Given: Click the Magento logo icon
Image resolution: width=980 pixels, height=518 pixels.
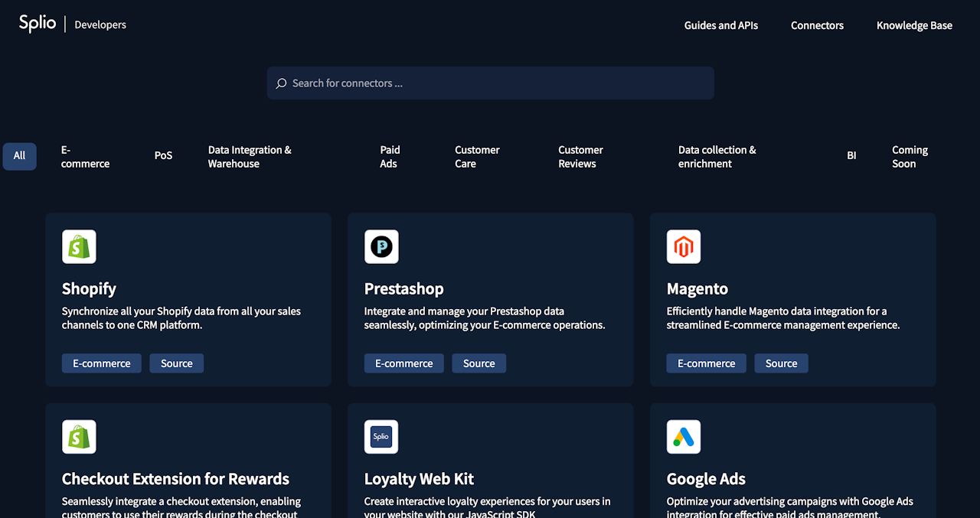Looking at the screenshot, I should tap(684, 246).
